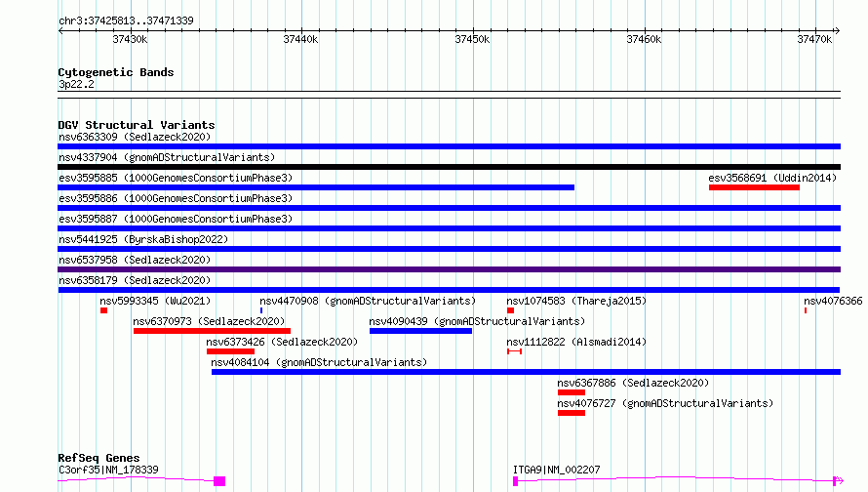868x492 pixels.
Task: Select the small red nsv1074583 marker
Action: tap(510, 310)
